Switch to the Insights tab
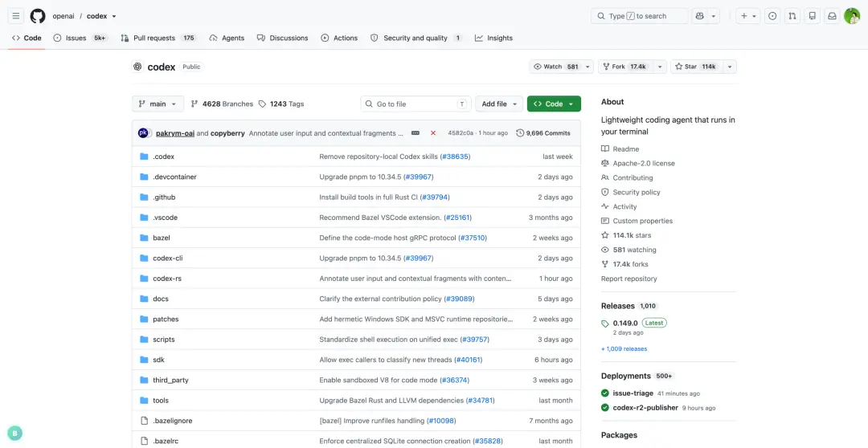 point(493,39)
